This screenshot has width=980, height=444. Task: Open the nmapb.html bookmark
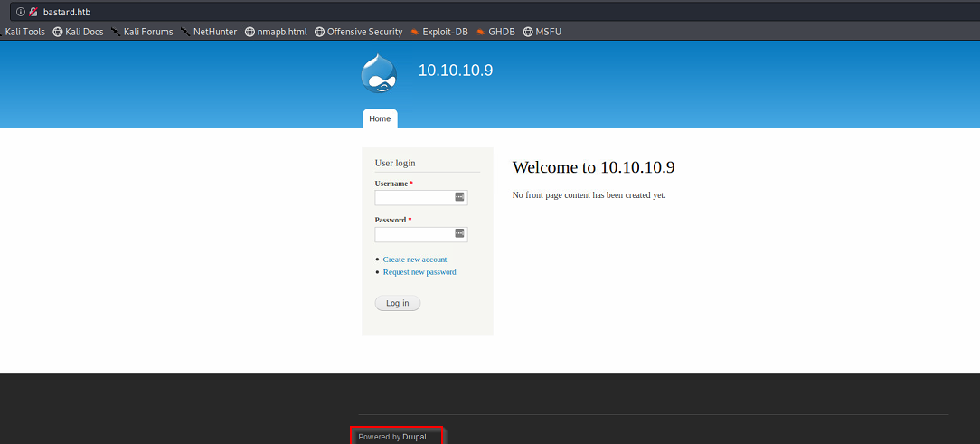click(276, 32)
